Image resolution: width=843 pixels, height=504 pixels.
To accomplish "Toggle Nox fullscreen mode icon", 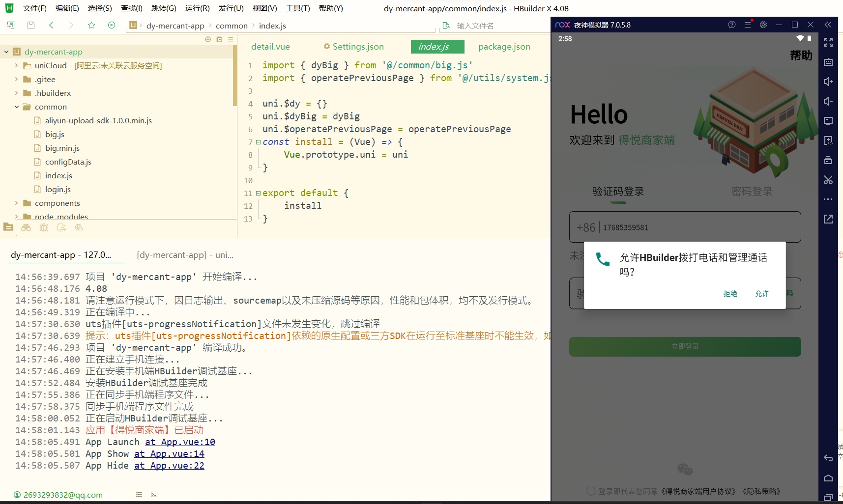I will pyautogui.click(x=828, y=42).
